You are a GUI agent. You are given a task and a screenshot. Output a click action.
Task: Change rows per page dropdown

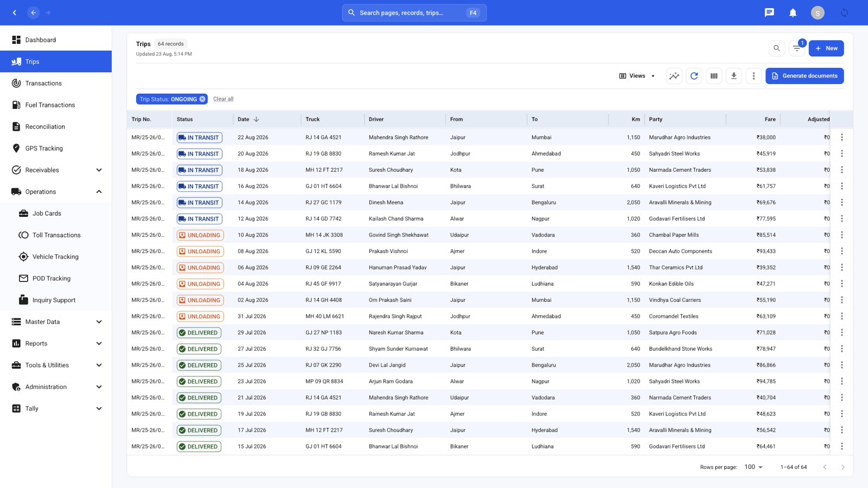click(x=754, y=467)
